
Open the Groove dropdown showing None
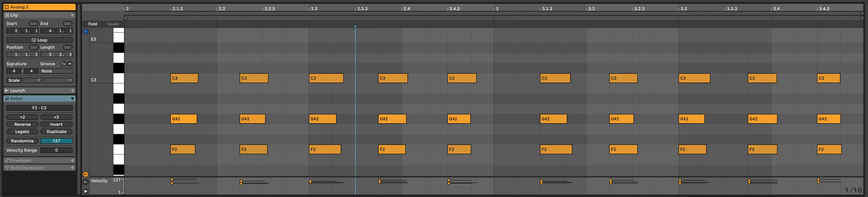tap(56, 71)
